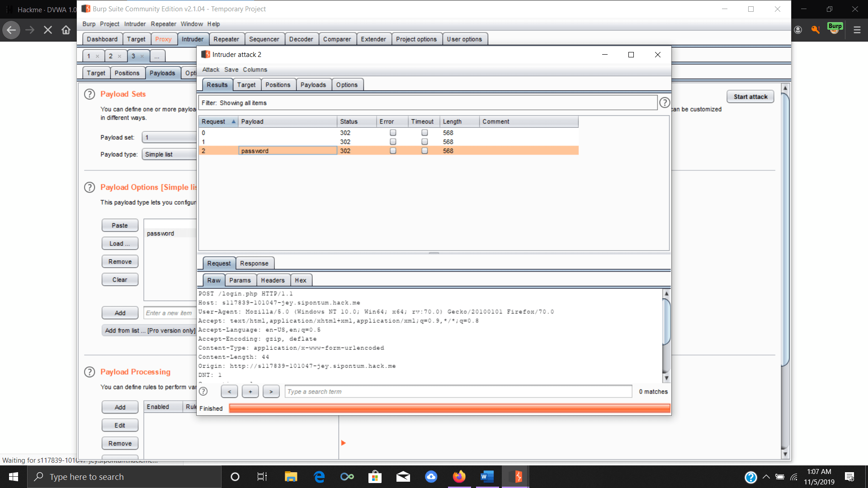Viewport: 868px width, 488px height.
Task: Select password entry in payload list
Action: pos(170,234)
